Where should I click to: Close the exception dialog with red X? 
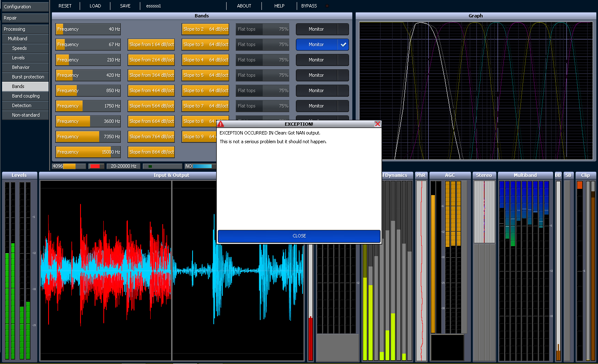[378, 124]
